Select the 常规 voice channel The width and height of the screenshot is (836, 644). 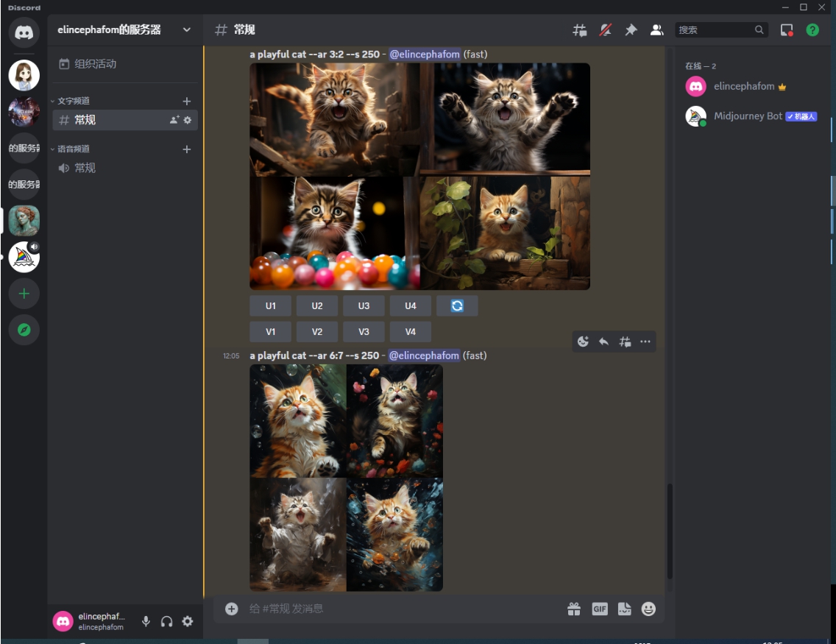click(x=85, y=168)
